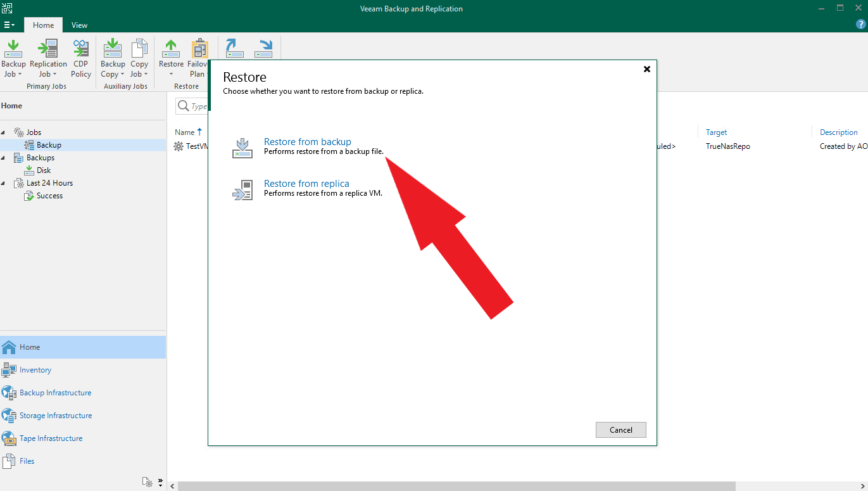The image size is (868, 491).
Task: Open the main hamburger menu dropdown
Action: (x=9, y=25)
